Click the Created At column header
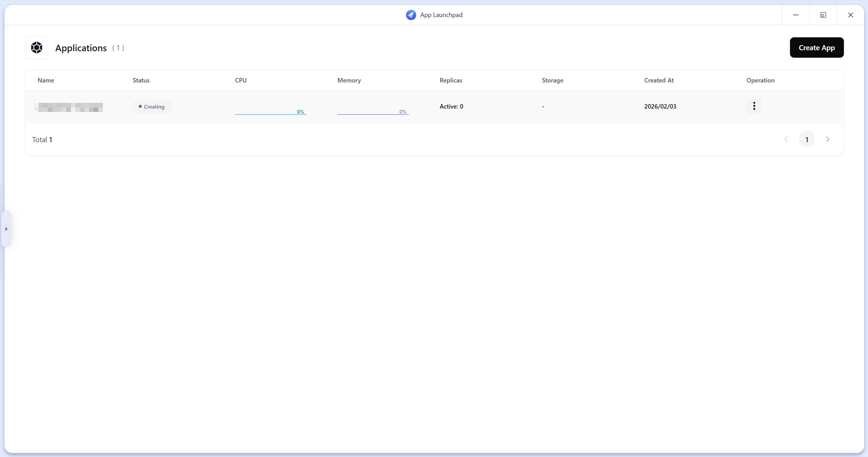Screen dimensions: 868x457 [x=659, y=80]
